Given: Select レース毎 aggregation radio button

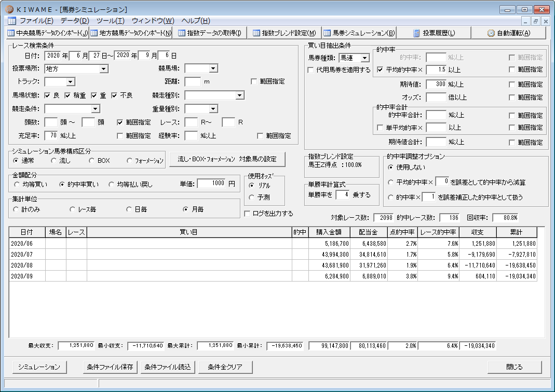Looking at the screenshot, I should pyautogui.click(x=72, y=209).
